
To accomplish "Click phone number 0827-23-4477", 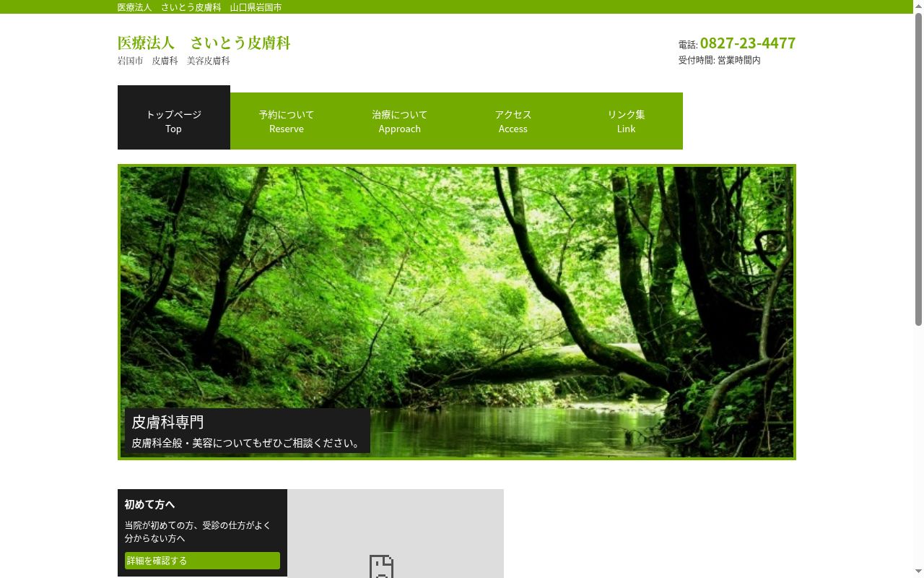I will point(748,43).
